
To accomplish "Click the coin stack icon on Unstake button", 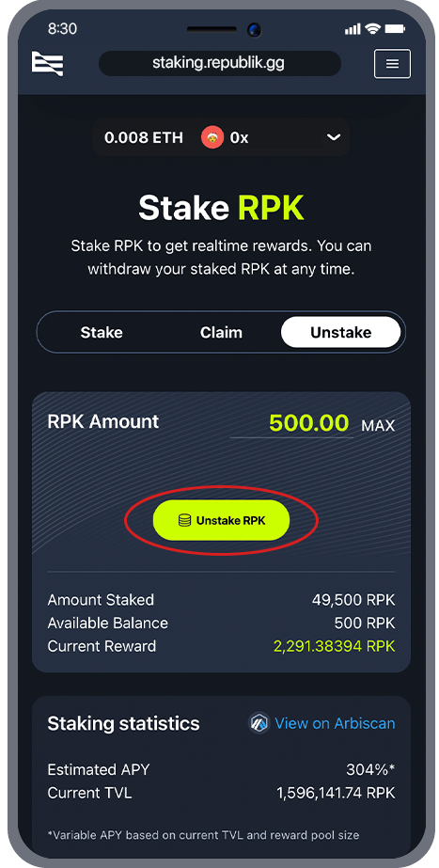I will point(184,520).
